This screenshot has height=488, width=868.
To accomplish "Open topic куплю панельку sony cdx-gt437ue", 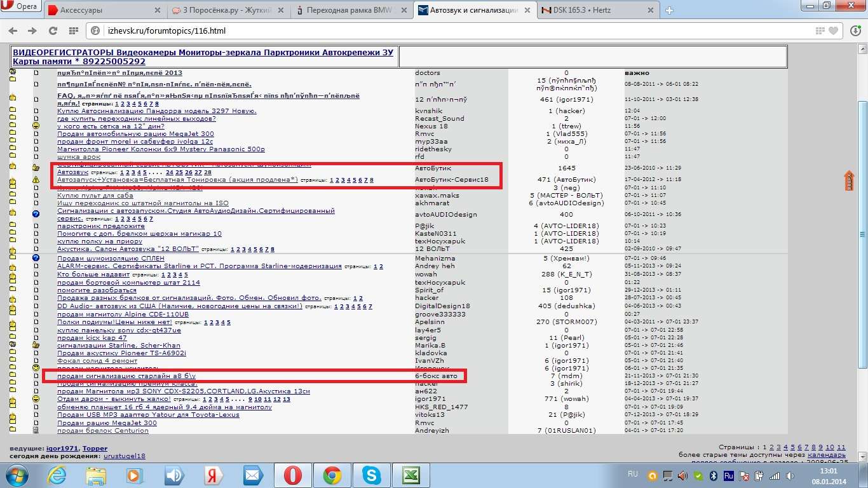I will pyautogui.click(x=119, y=330).
